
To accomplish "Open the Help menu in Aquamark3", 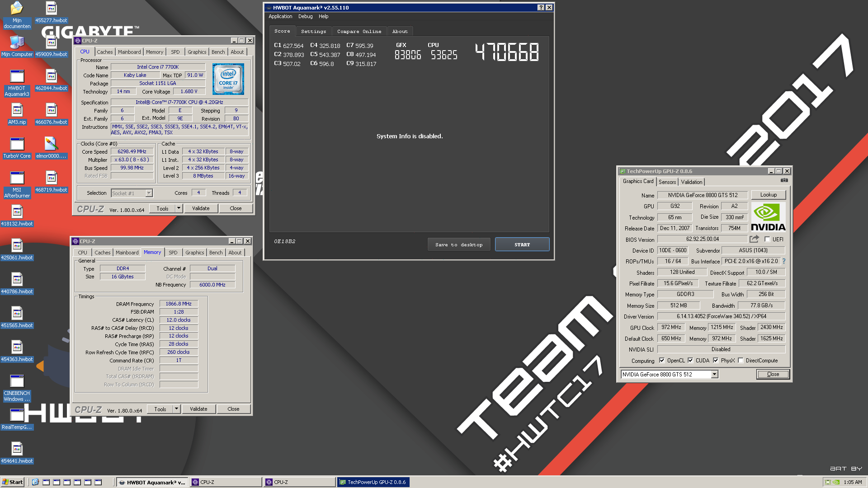I will coord(323,16).
